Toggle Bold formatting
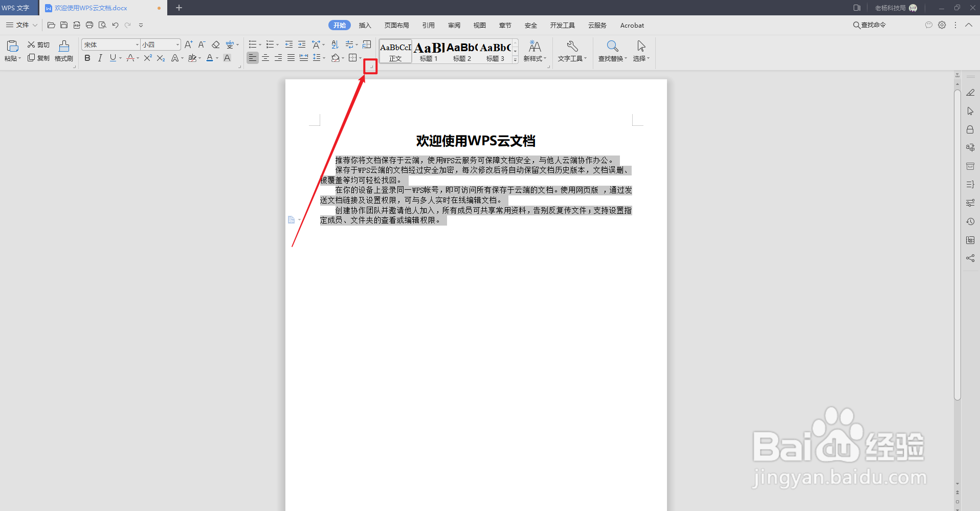Image resolution: width=980 pixels, height=511 pixels. click(87, 58)
